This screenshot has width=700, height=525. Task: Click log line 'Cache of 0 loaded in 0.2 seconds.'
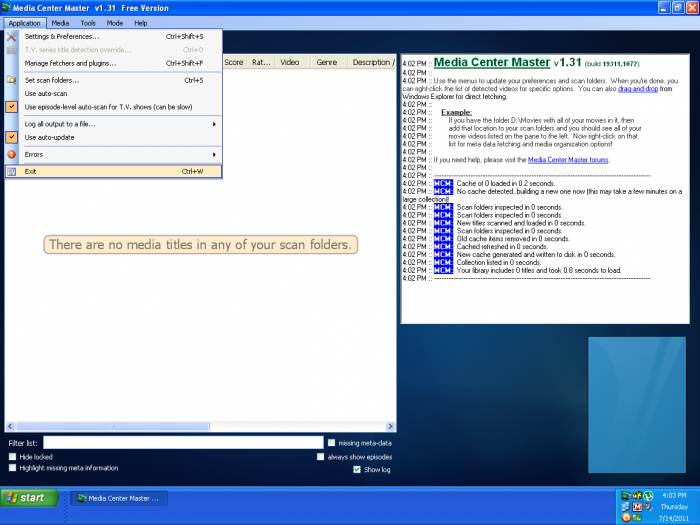click(506, 183)
